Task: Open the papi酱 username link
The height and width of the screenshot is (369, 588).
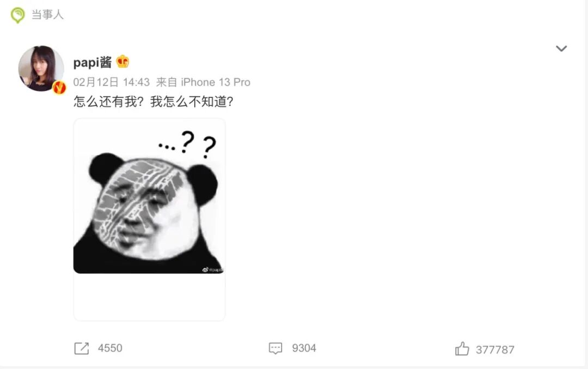Action: [92, 62]
